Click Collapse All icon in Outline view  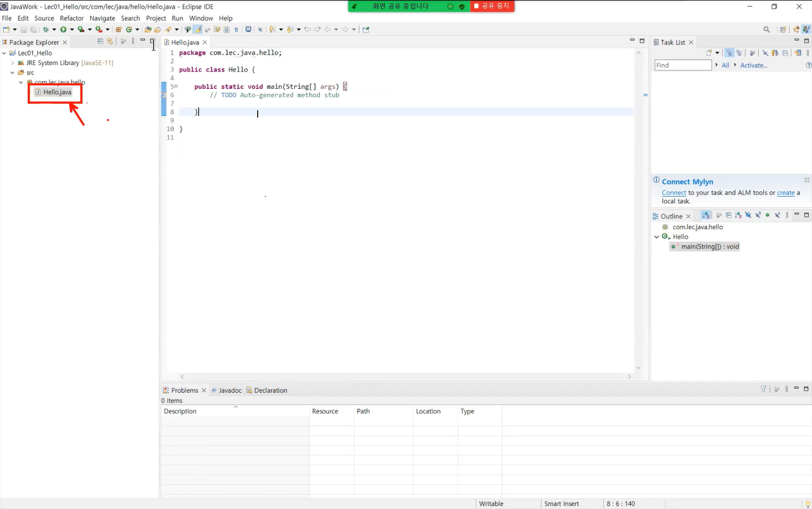coord(728,216)
